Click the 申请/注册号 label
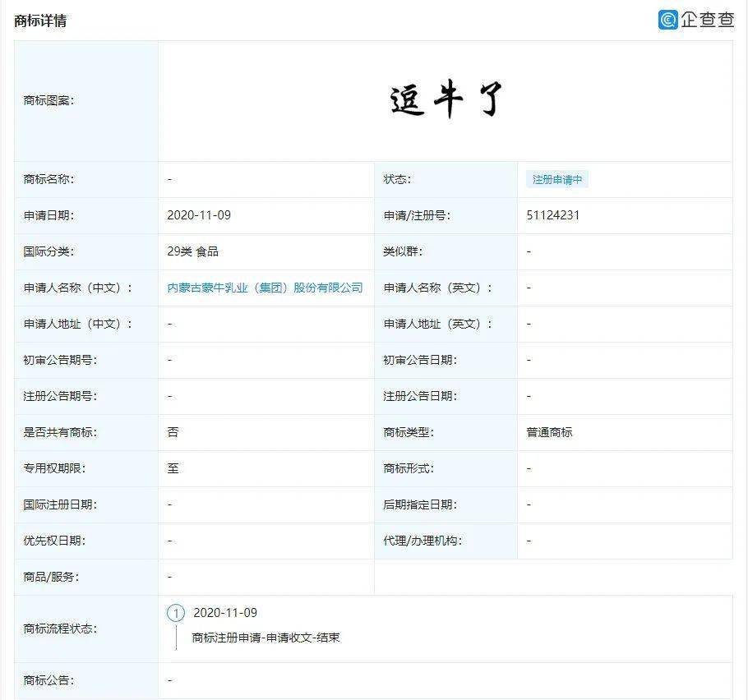Image resolution: width=748 pixels, height=700 pixels. tap(417, 215)
